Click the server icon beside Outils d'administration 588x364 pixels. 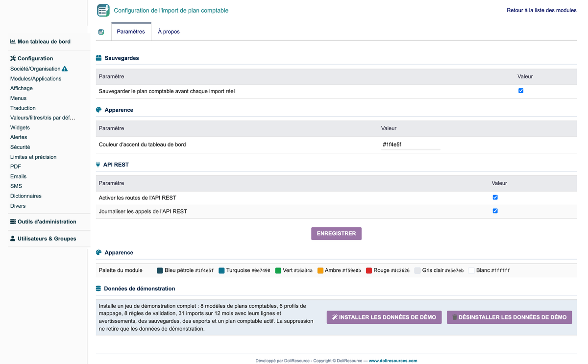pos(13,221)
